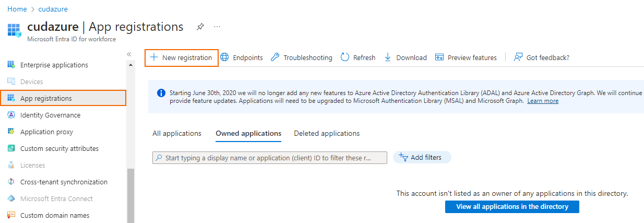Click the Identity Governance sidebar icon
Screen dimensions: 644x223
point(11,115)
